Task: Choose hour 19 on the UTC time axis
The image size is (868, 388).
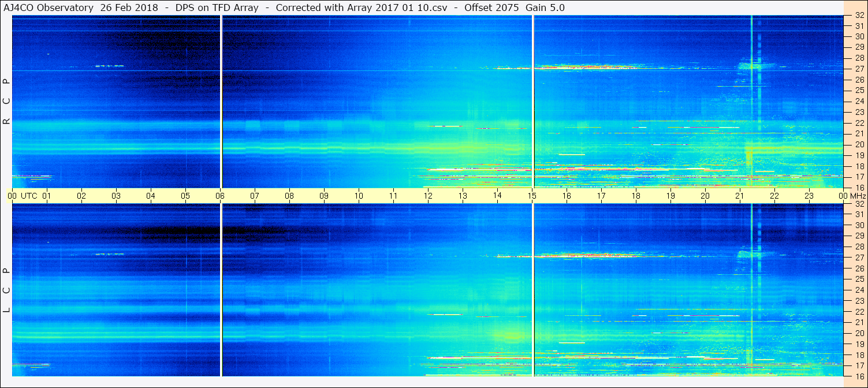Action: point(670,196)
